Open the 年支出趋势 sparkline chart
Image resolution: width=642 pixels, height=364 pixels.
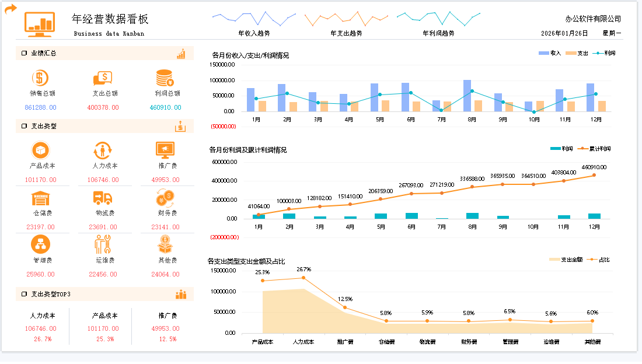346,19
